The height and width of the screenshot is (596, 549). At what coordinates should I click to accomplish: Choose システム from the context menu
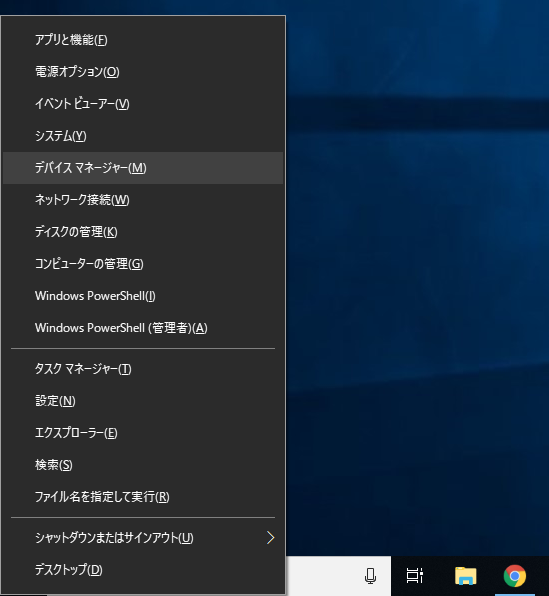[x=143, y=136]
